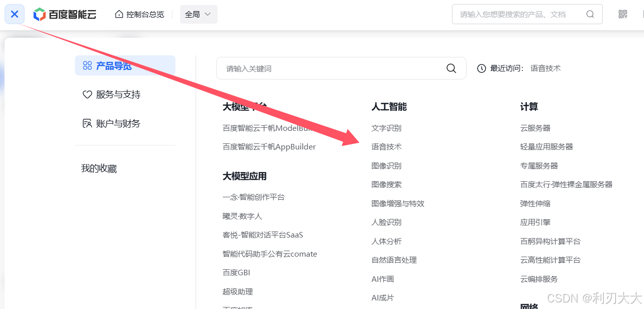Open 图像增强与特效
Image resolution: width=644 pixels, height=309 pixels.
(x=398, y=204)
